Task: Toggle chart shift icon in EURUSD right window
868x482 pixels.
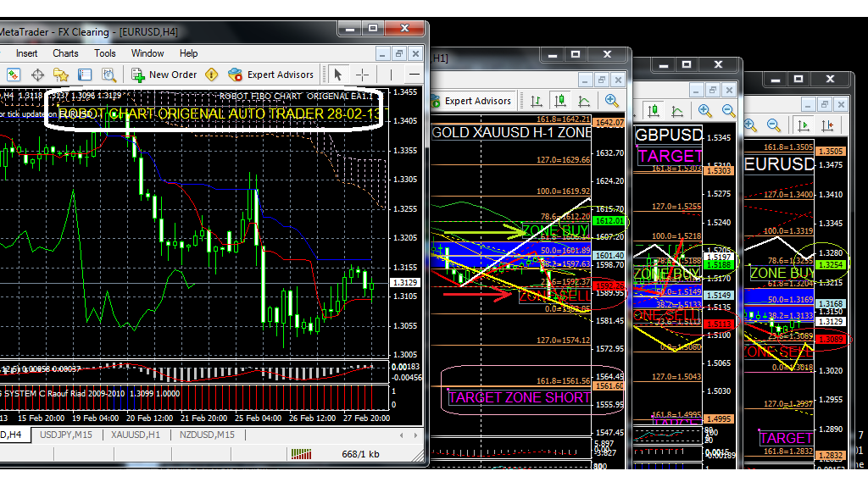Action: 827,125
